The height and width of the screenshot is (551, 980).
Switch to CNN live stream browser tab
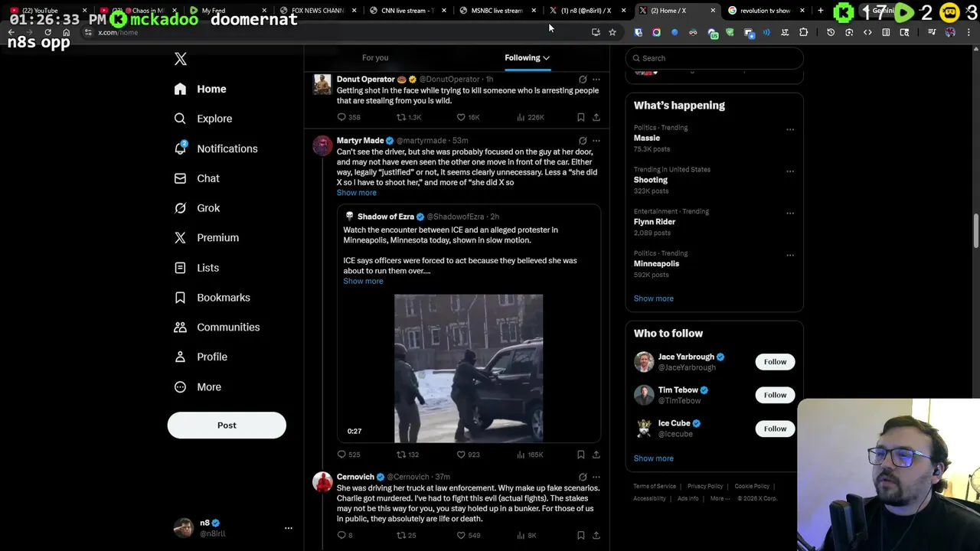[x=406, y=11]
